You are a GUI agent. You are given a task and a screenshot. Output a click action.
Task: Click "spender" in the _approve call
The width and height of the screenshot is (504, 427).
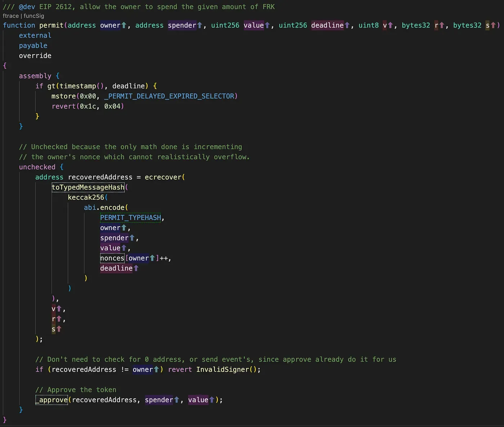click(159, 400)
